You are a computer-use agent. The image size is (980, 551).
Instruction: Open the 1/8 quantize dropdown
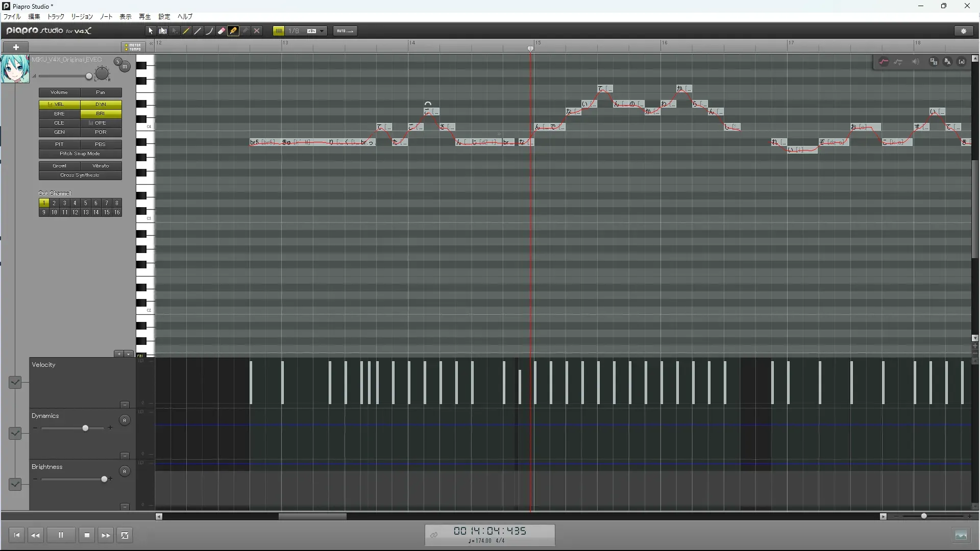tap(322, 31)
